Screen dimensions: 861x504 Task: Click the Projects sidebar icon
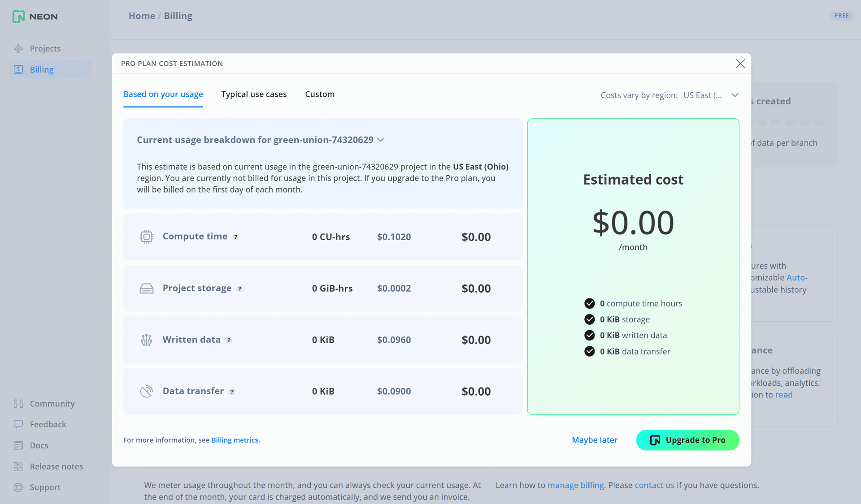pos(18,48)
